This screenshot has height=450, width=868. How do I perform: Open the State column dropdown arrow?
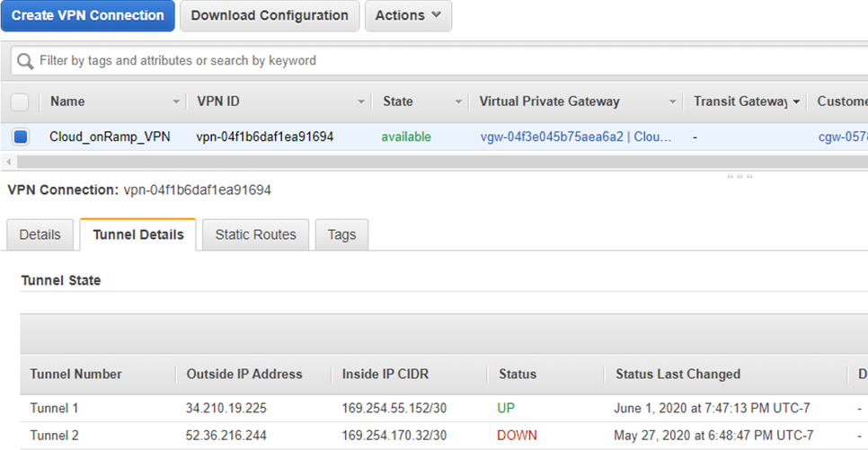[x=458, y=101]
